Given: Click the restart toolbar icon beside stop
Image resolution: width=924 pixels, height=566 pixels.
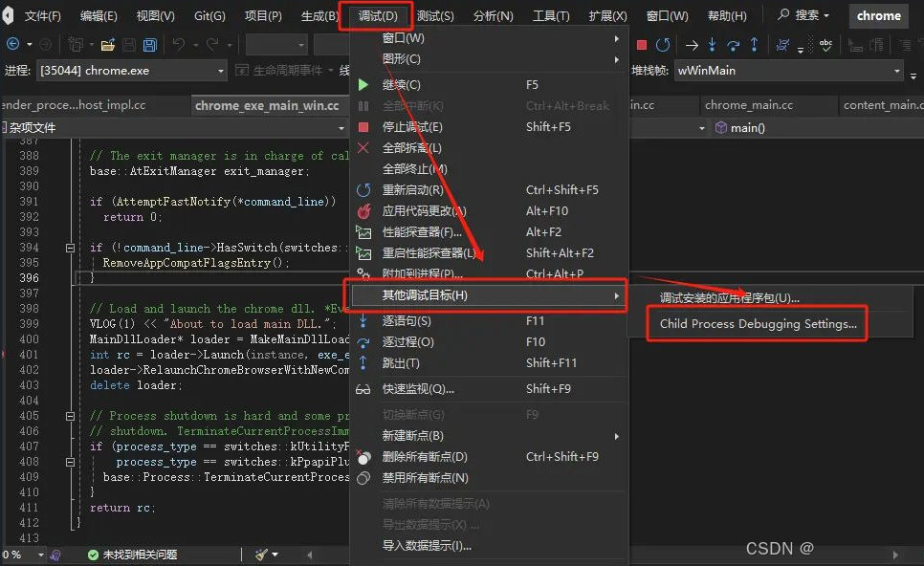Looking at the screenshot, I should point(663,45).
